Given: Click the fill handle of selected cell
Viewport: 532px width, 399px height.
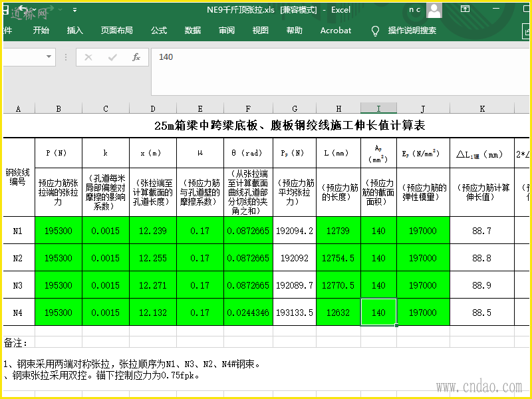Looking at the screenshot, I should click(x=396, y=325).
